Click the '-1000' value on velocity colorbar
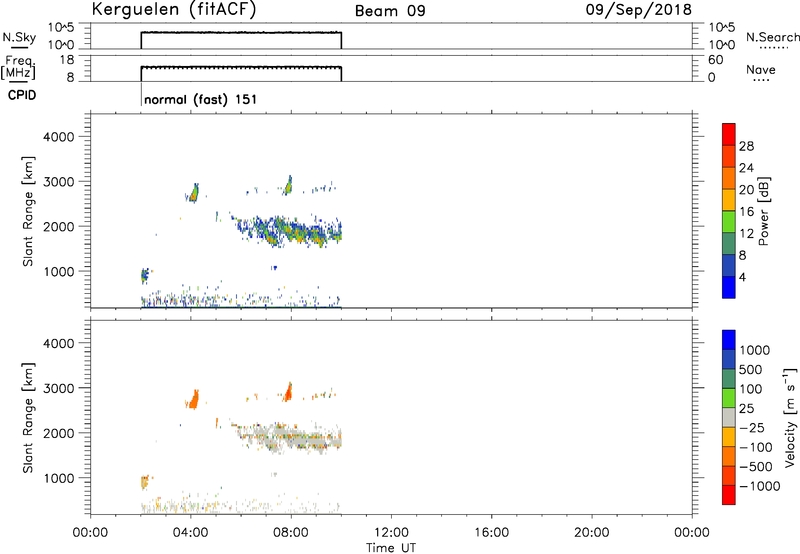 pos(759,486)
